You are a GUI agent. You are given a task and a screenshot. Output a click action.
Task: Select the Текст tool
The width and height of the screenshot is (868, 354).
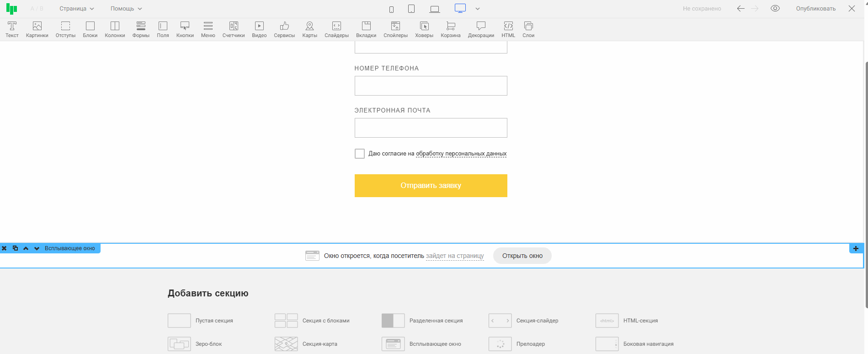12,29
